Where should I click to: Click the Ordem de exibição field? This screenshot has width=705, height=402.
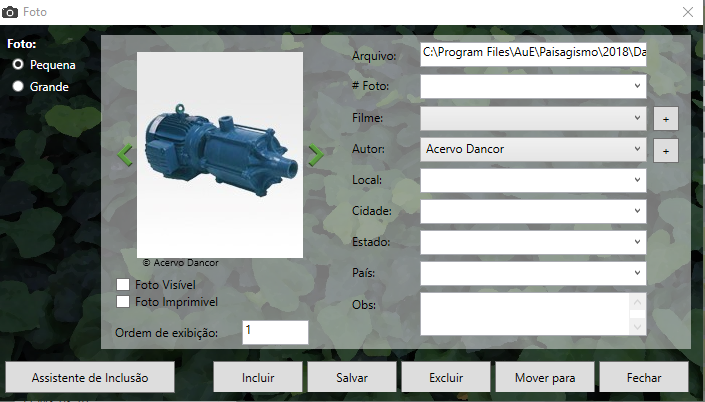[275, 331]
